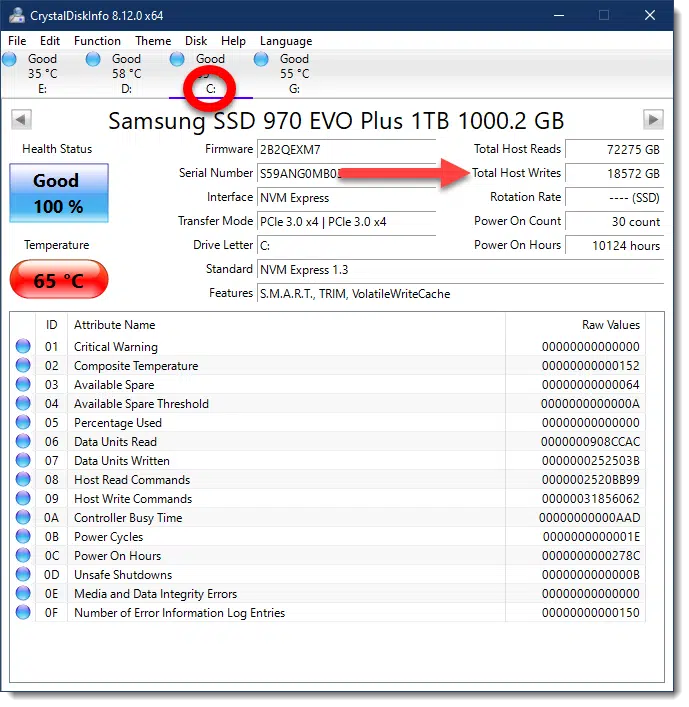Click status orb for Percentage Used row
The image size is (689, 707).
[x=23, y=422]
